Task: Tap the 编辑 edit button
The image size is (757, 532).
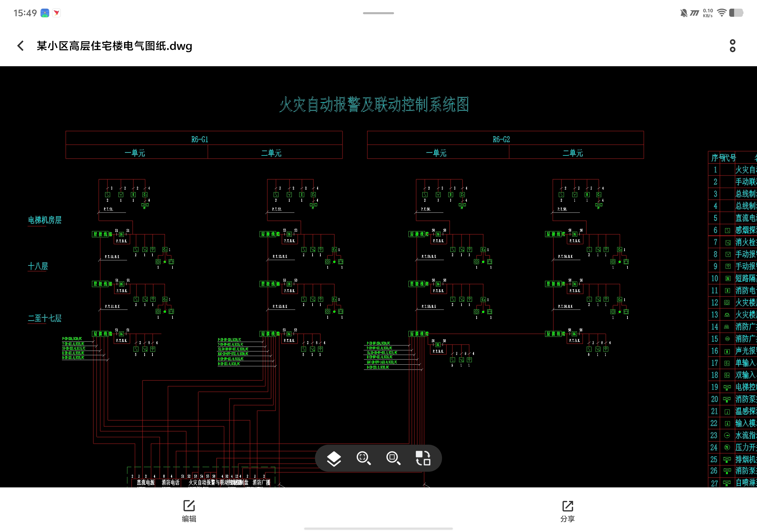Action: point(189,511)
